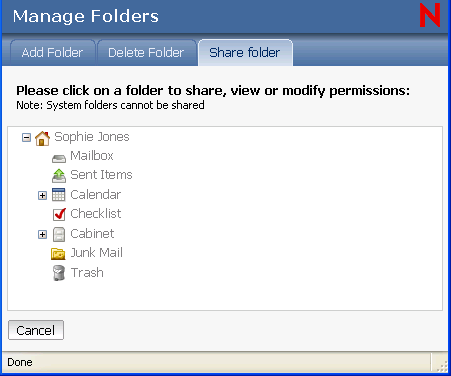451x376 pixels.
Task: Click the Trash can icon
Action: [59, 273]
